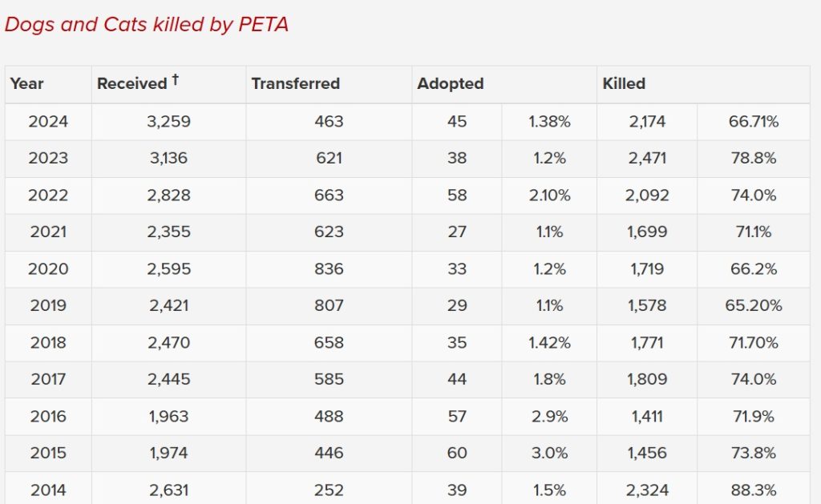This screenshot has width=821, height=504.
Task: Click the 1,809 killed count cell
Action: [x=645, y=380]
